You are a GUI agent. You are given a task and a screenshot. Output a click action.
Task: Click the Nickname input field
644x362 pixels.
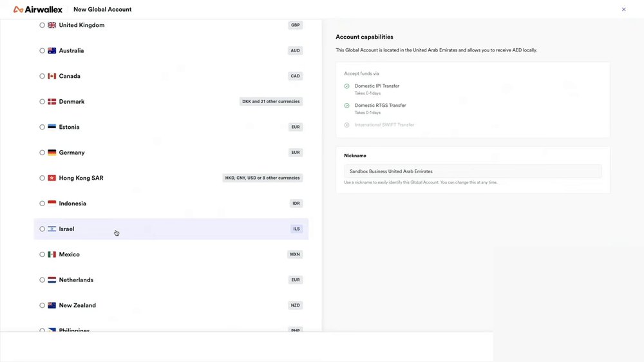coord(473,171)
